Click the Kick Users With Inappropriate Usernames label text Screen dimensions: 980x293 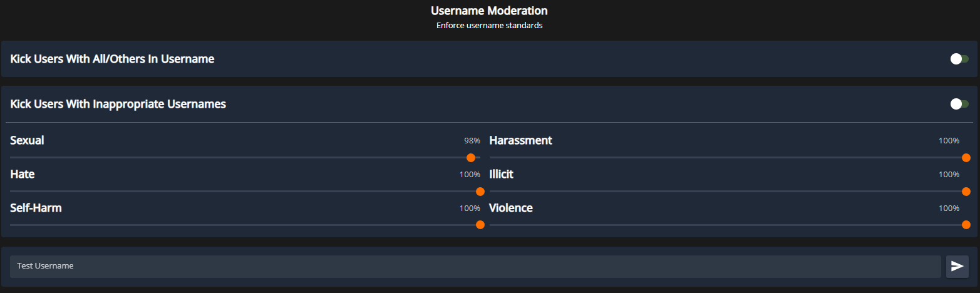(x=118, y=104)
